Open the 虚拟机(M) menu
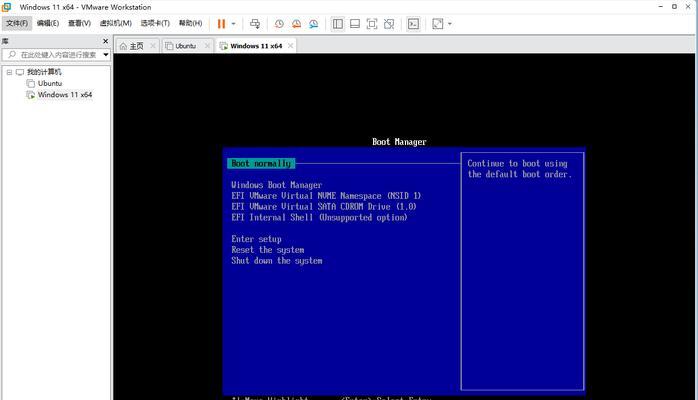The image size is (698, 400). click(x=115, y=23)
